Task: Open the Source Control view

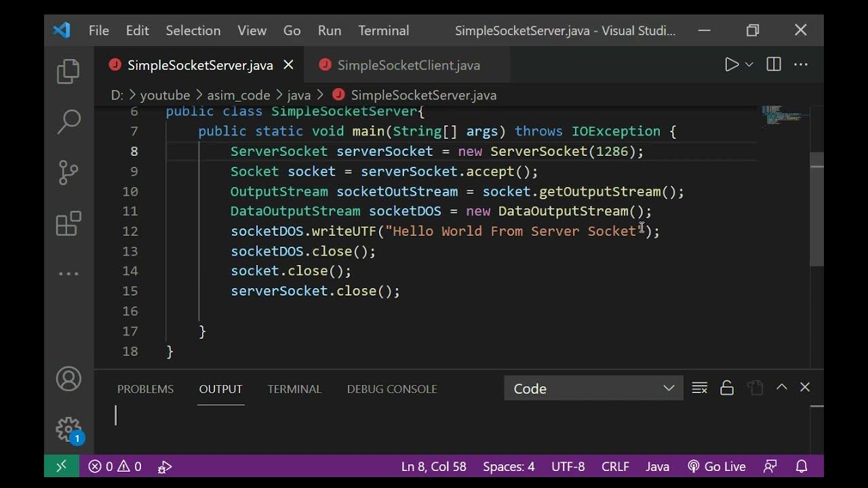Action: (68, 172)
